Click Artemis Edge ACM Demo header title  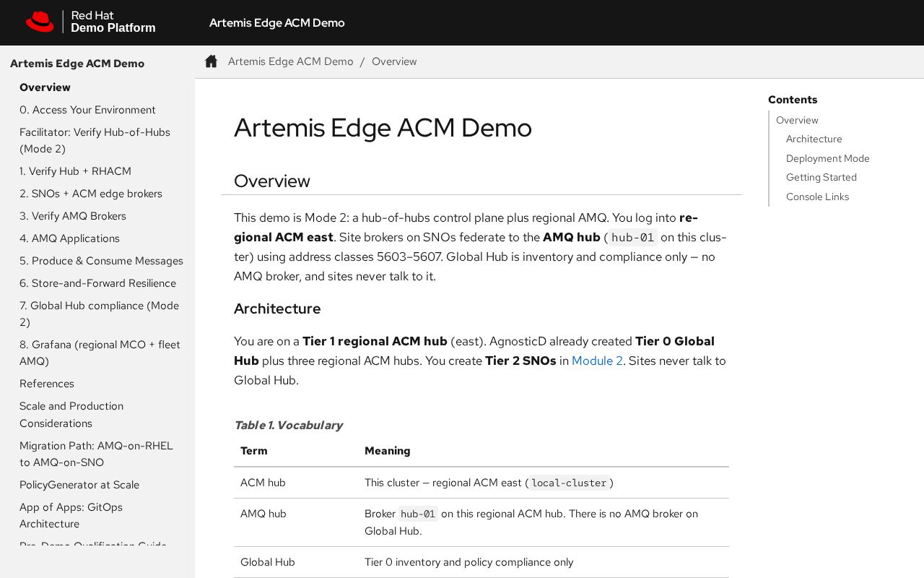[x=277, y=22]
